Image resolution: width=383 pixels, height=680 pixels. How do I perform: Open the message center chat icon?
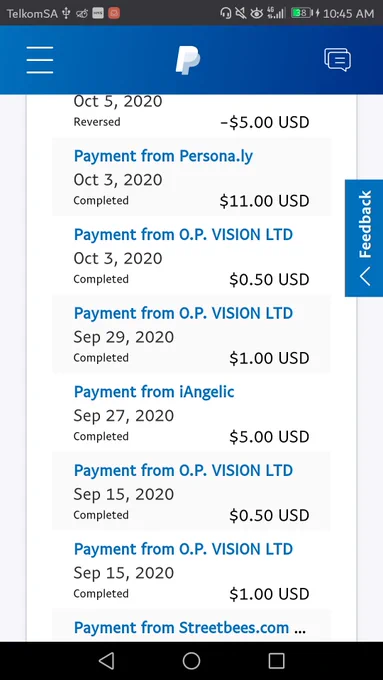[337, 60]
